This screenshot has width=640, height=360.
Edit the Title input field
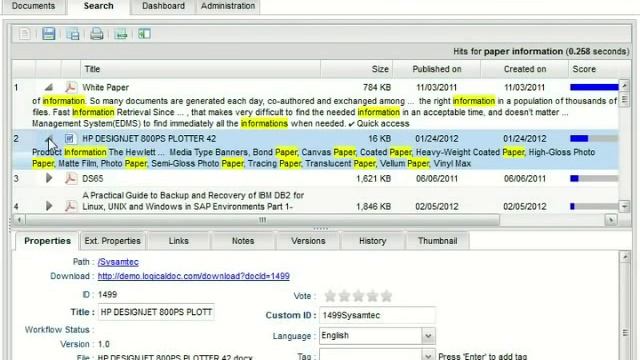(x=156, y=312)
